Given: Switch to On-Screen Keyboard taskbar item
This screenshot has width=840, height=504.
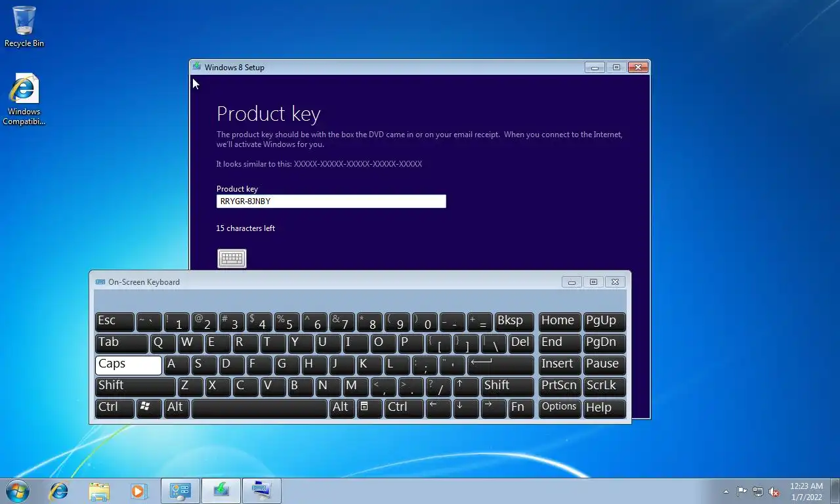Looking at the screenshot, I should tap(261, 490).
